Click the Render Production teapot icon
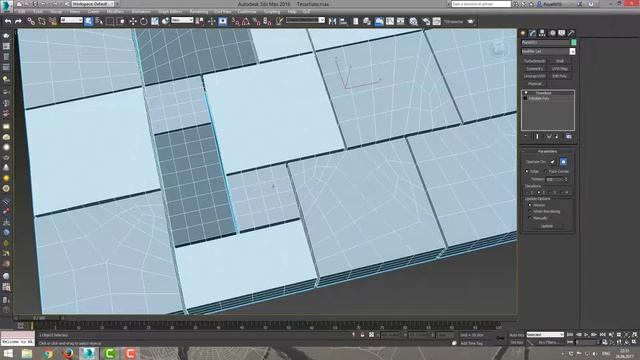This screenshot has width=640, height=360. [x=471, y=21]
